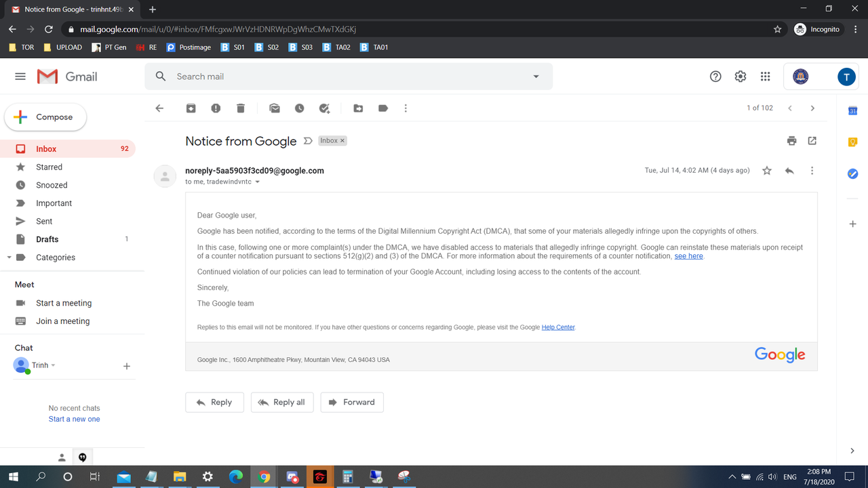This screenshot has width=868, height=488.
Task: Open the Move to folder icon
Action: click(x=358, y=108)
